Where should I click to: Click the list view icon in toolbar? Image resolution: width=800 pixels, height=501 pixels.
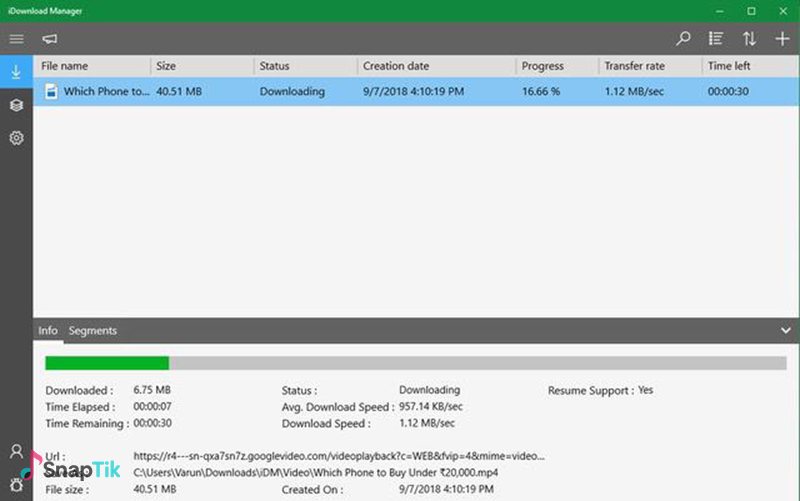click(x=716, y=39)
